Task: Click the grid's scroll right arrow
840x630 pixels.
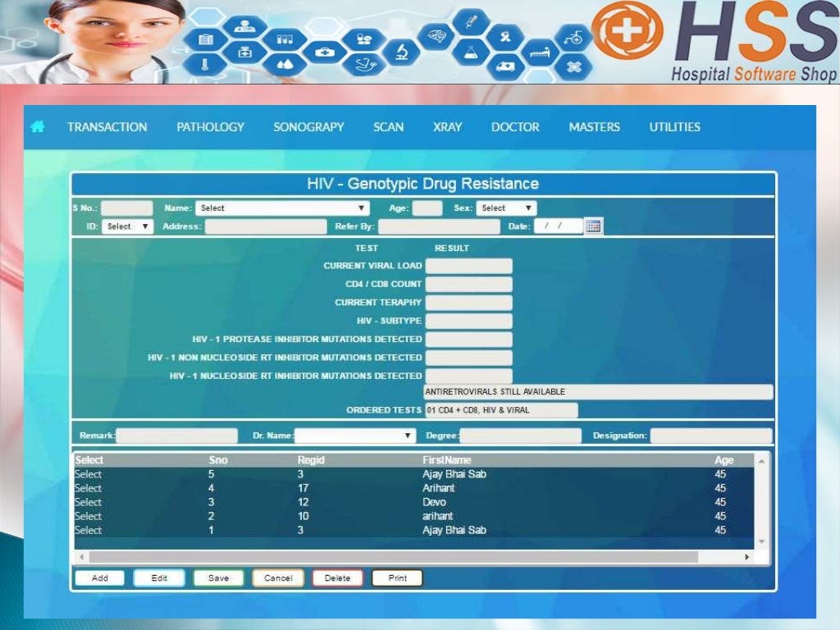Action: (x=746, y=557)
